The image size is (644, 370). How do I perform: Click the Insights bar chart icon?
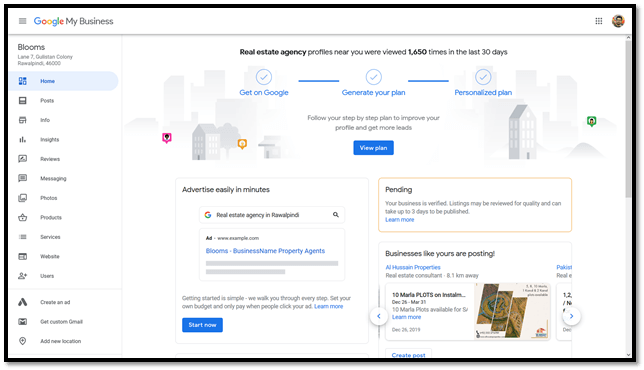(x=23, y=140)
